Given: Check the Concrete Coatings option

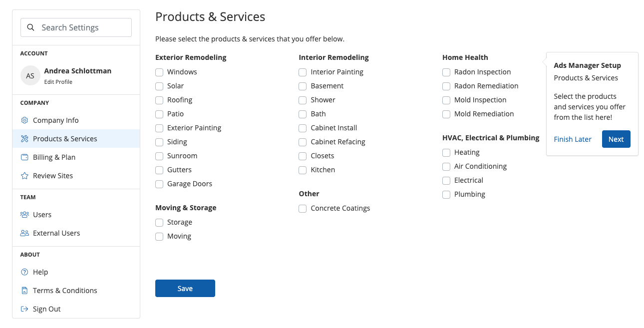Looking at the screenshot, I should tap(303, 208).
